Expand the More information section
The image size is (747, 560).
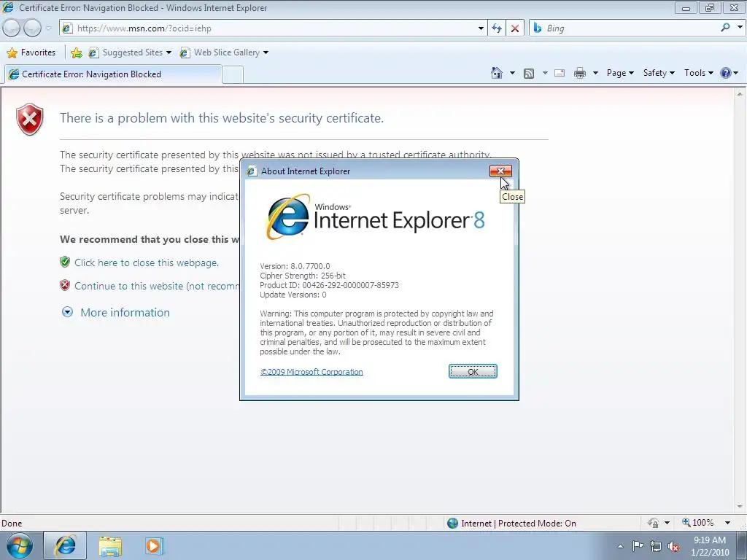[116, 312]
